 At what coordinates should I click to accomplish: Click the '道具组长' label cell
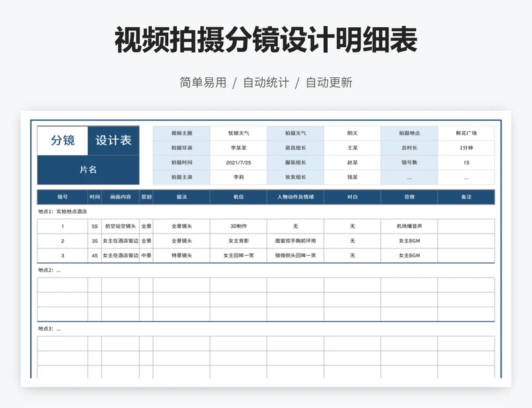coord(295,148)
